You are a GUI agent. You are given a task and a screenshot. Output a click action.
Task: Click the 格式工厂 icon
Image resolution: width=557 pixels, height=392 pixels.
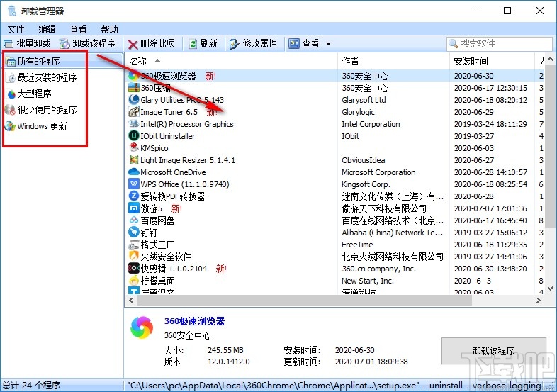[134, 245]
